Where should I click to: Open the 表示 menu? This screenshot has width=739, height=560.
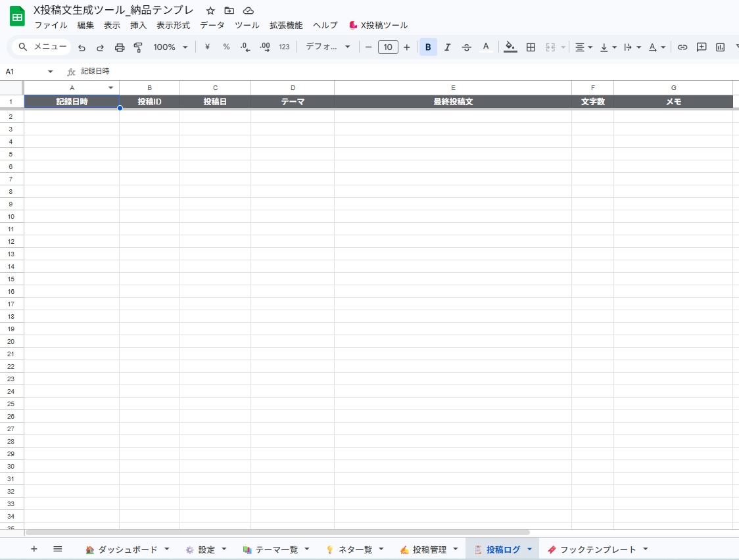(x=112, y=26)
